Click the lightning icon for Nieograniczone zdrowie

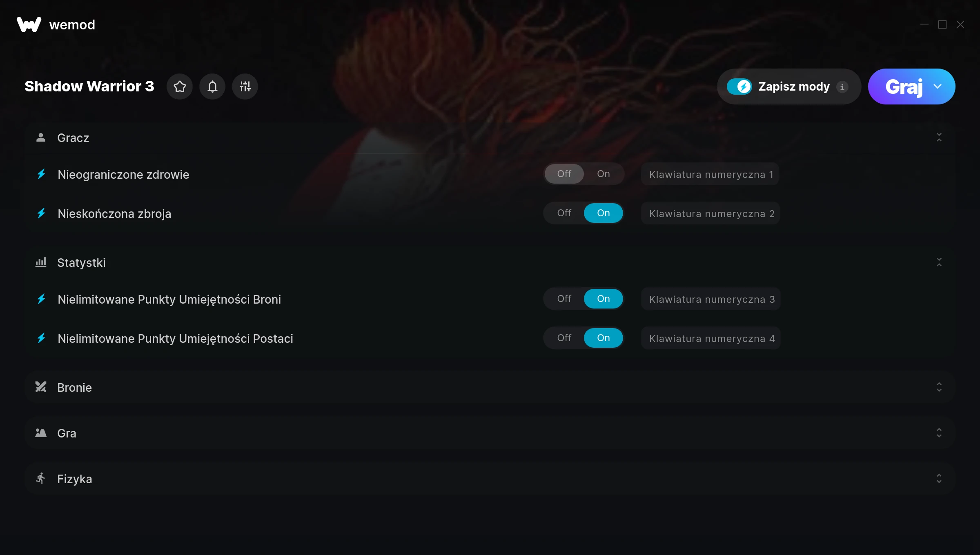point(41,174)
